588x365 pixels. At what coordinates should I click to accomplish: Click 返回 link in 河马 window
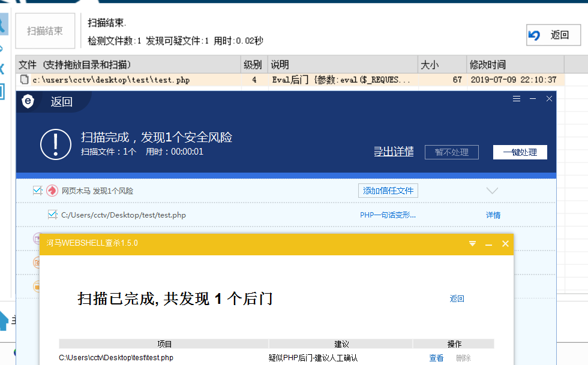coord(457,298)
